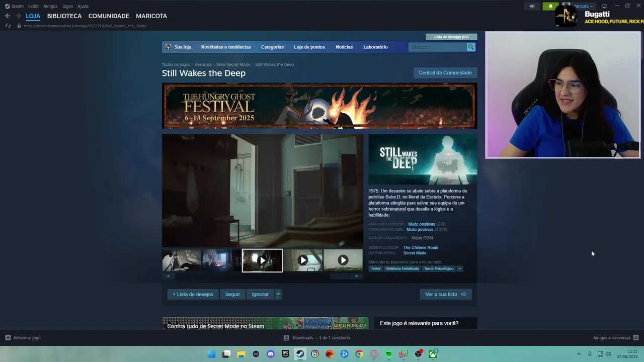The image size is (644, 362).
Task: Open the Exibir menu
Action: (33, 6)
